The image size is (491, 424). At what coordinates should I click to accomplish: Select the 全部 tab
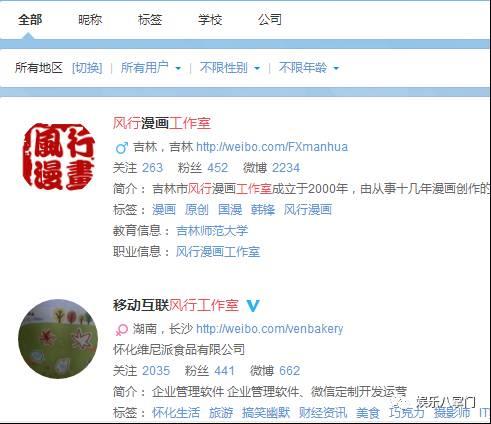point(30,20)
